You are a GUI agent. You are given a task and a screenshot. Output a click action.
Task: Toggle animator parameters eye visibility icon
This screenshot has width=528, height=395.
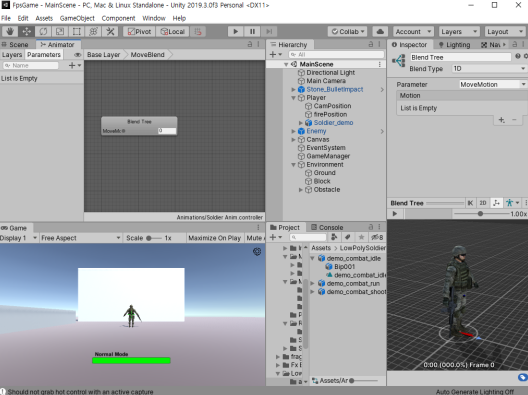(x=77, y=55)
